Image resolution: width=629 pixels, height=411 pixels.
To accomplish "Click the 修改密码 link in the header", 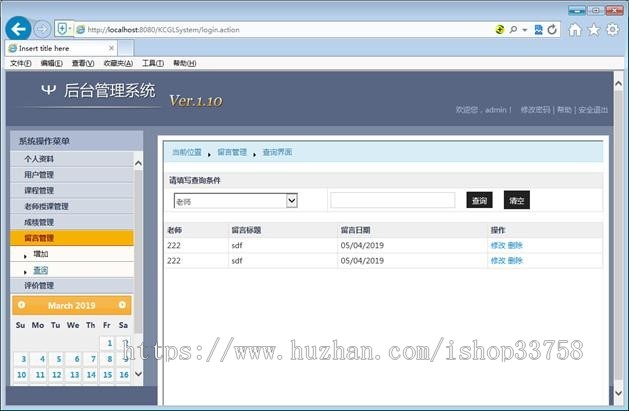I will (x=535, y=109).
